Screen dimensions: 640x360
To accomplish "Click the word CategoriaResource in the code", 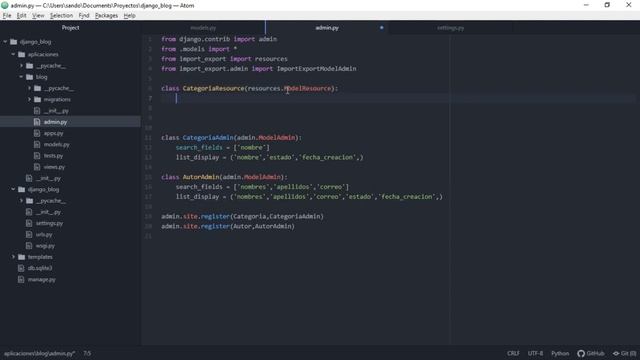I will pos(213,88).
